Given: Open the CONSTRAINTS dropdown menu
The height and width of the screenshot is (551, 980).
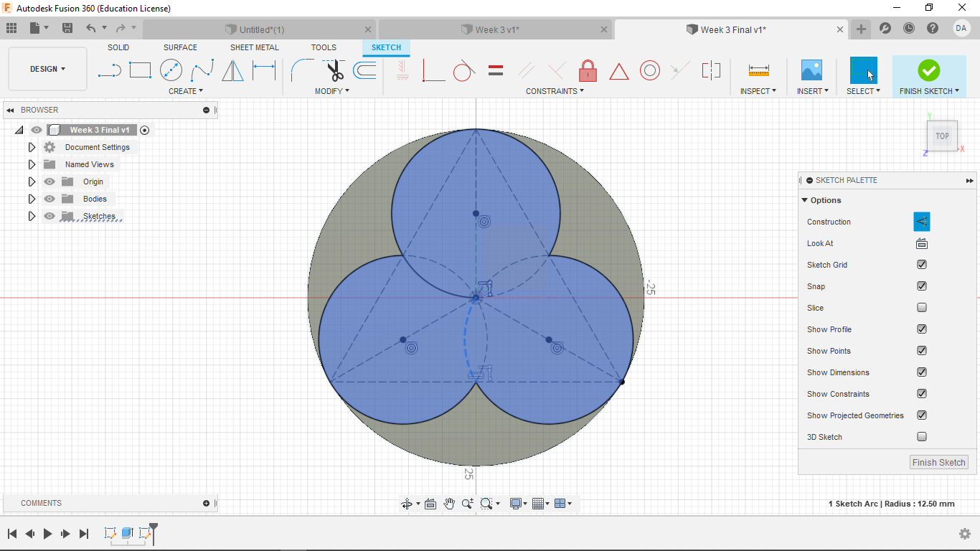Looking at the screenshot, I should [555, 91].
